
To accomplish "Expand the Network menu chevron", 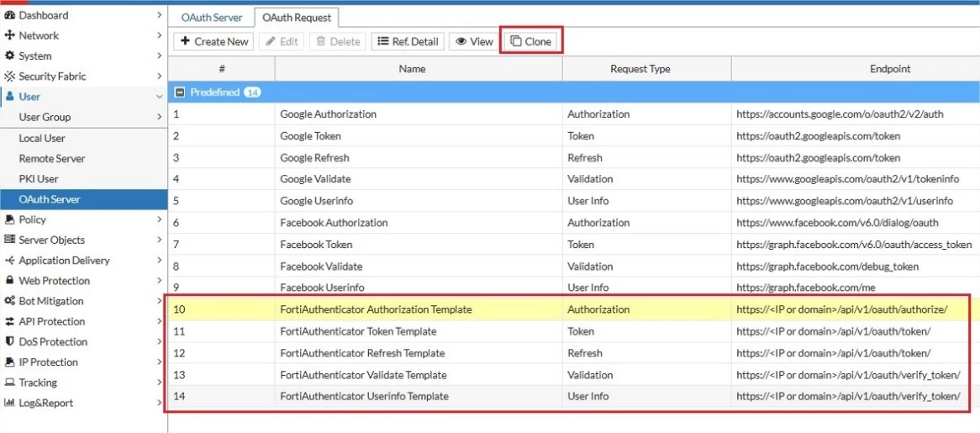I will [160, 35].
